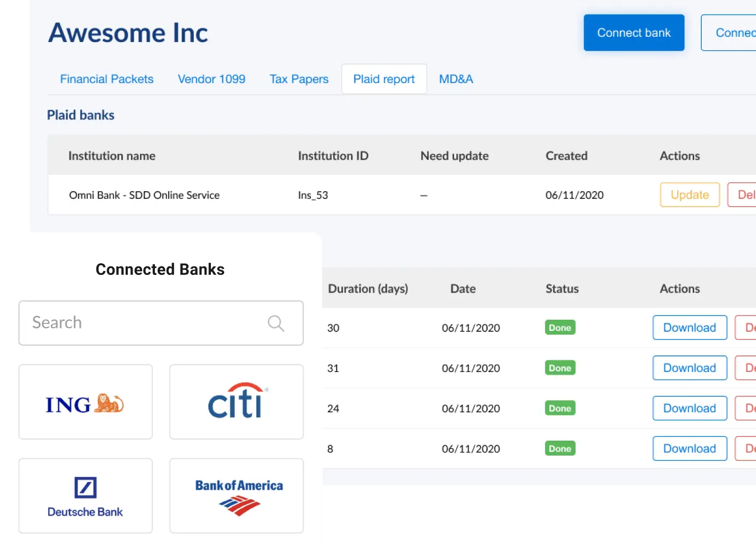This screenshot has height=552, width=756.
Task: Select the ING bank logo card
Action: coord(85,402)
